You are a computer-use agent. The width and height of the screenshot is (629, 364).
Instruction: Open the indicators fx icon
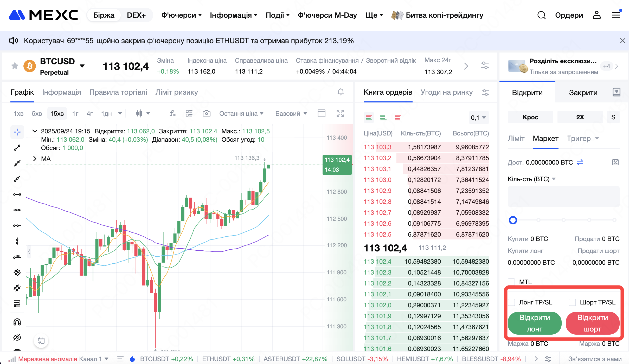pos(172,113)
